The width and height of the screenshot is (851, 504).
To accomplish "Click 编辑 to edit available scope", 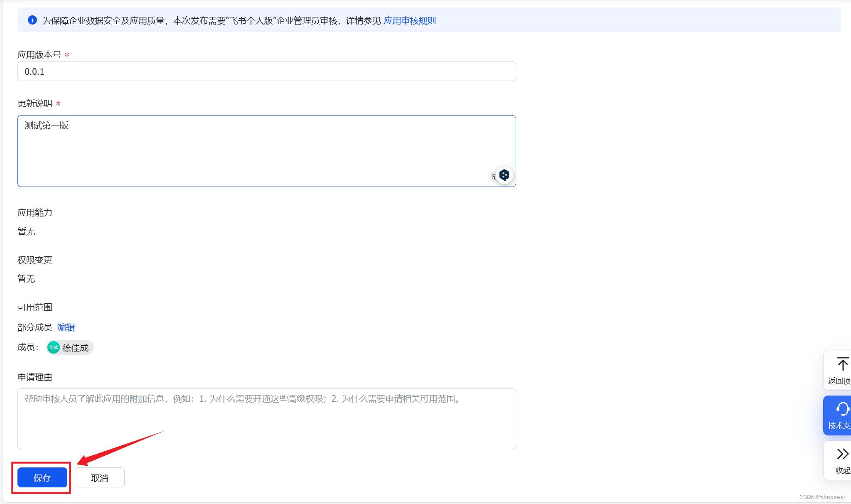I will (x=66, y=327).
